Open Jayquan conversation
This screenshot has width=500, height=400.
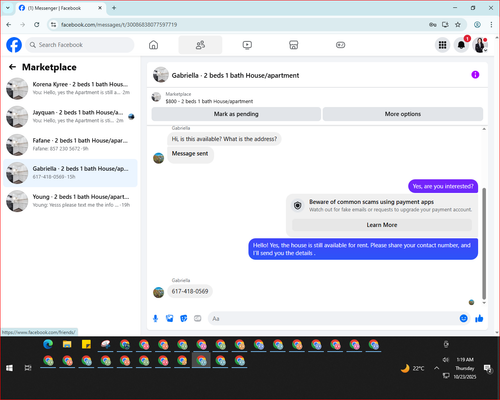(x=70, y=117)
